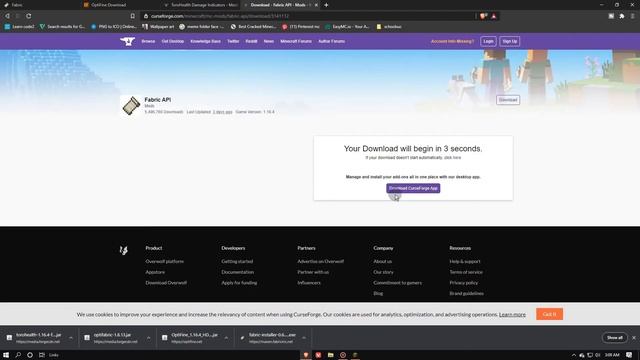Screen dimensions: 640x360
Task: Open Knowledge Base nav item
Action: [205, 41]
